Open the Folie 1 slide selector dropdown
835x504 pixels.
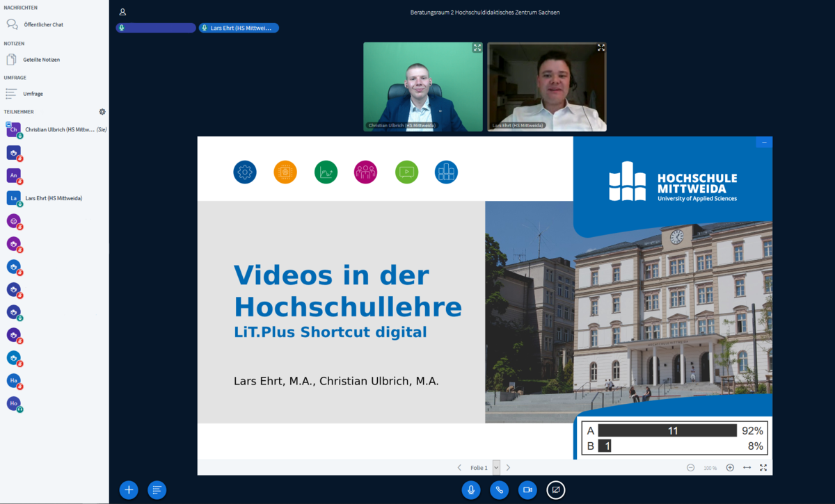click(496, 468)
